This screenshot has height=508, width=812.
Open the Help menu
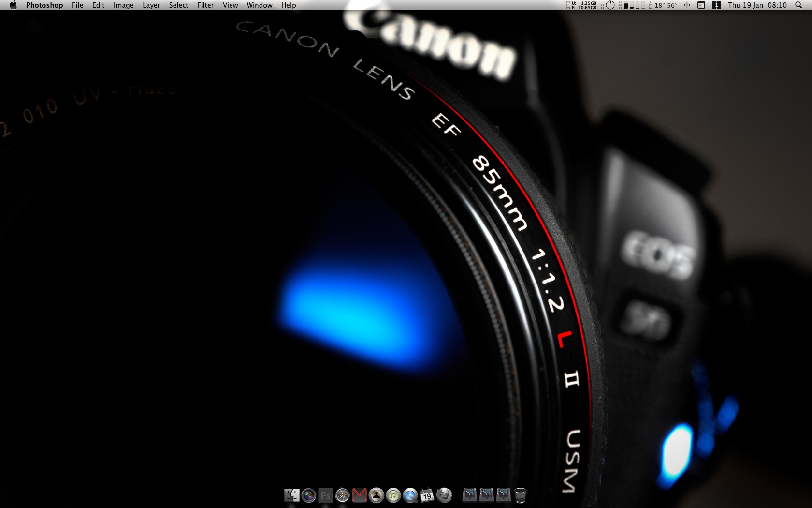point(289,5)
